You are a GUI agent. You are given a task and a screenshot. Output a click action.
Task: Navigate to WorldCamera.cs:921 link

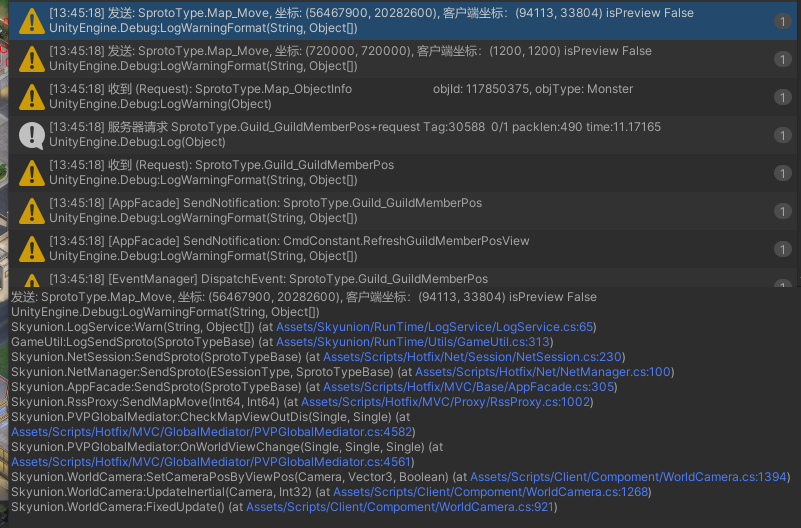tap(400, 507)
